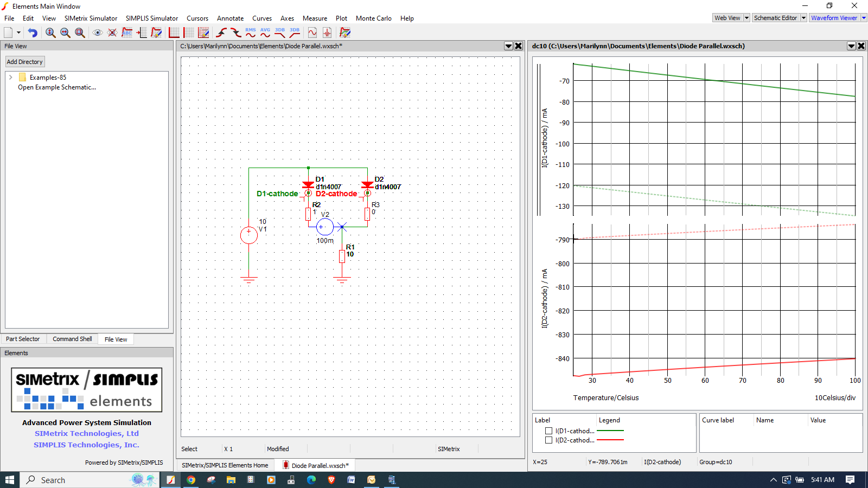Click the Undo arrow icon
The width and height of the screenshot is (868, 488).
[x=33, y=33]
